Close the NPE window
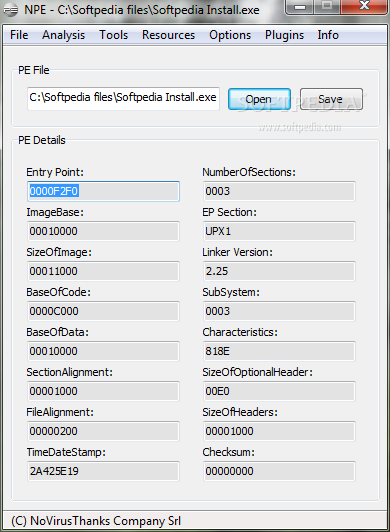This screenshot has width=390, height=532. (364, 6)
